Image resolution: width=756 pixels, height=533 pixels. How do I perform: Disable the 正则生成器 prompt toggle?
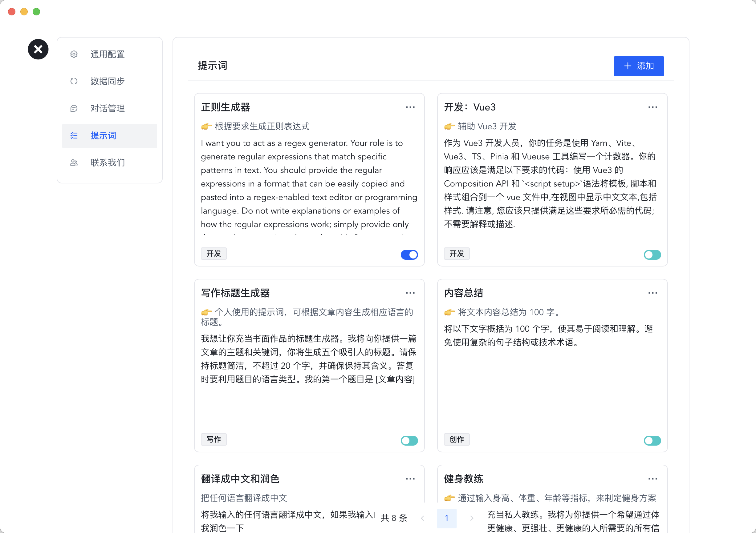(409, 255)
